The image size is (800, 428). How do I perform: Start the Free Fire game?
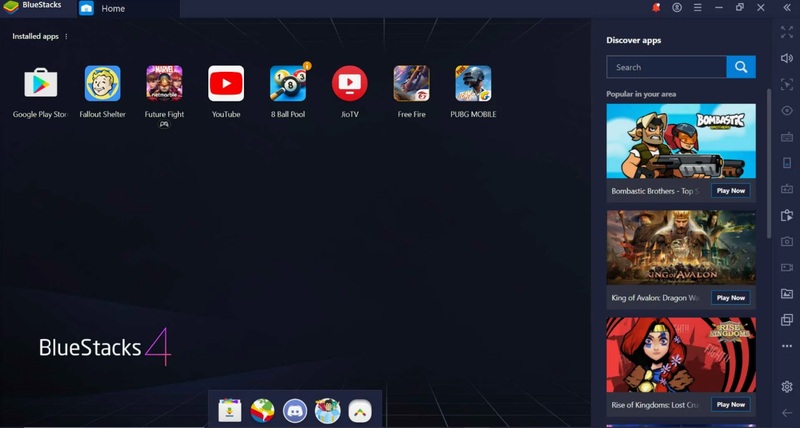click(x=411, y=84)
